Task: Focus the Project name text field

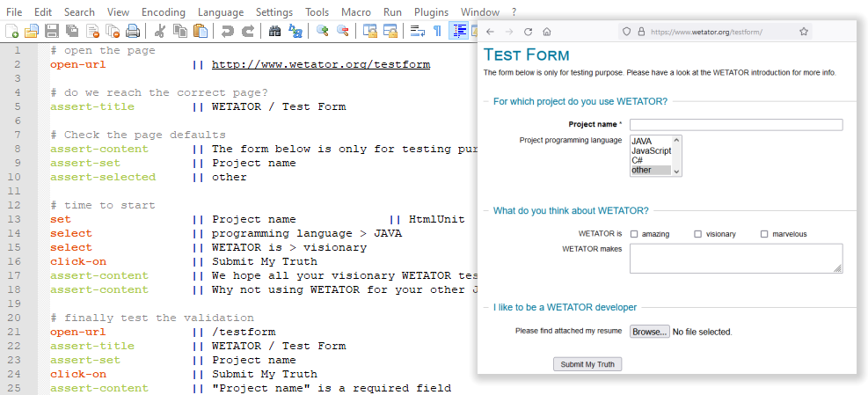Action: pos(735,125)
